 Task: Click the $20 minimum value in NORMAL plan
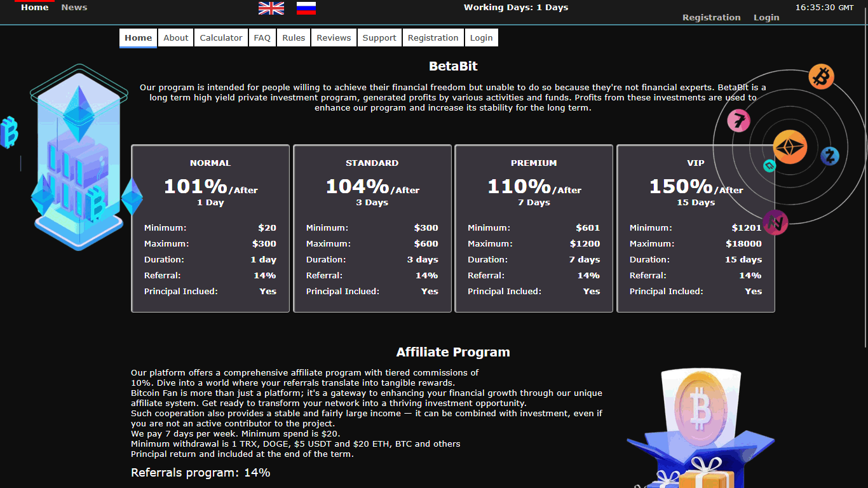point(268,228)
